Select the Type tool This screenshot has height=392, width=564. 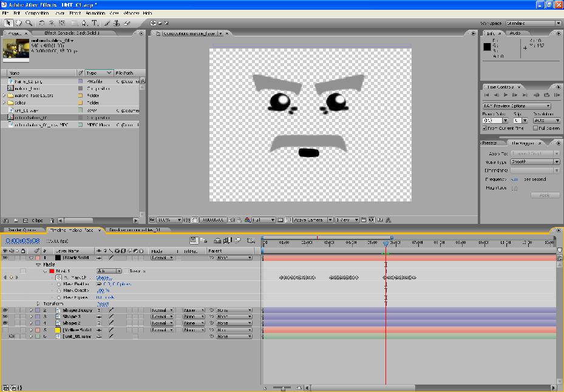pyautogui.click(x=94, y=23)
